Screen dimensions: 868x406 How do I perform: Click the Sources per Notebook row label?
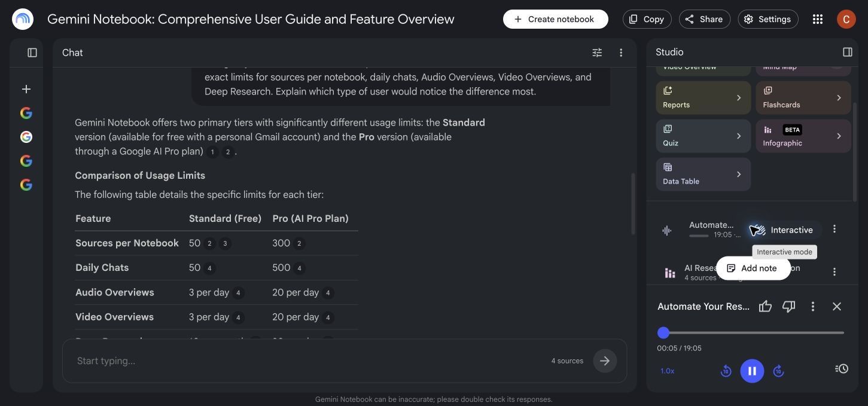[127, 243]
